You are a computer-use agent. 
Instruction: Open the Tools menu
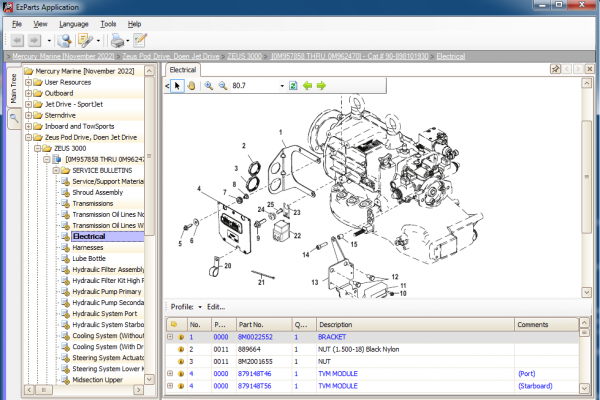click(x=108, y=22)
